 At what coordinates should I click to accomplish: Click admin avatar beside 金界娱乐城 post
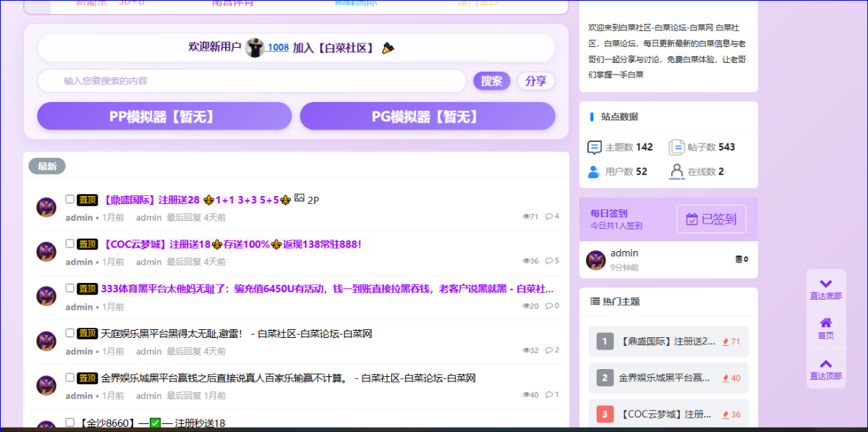(x=46, y=386)
